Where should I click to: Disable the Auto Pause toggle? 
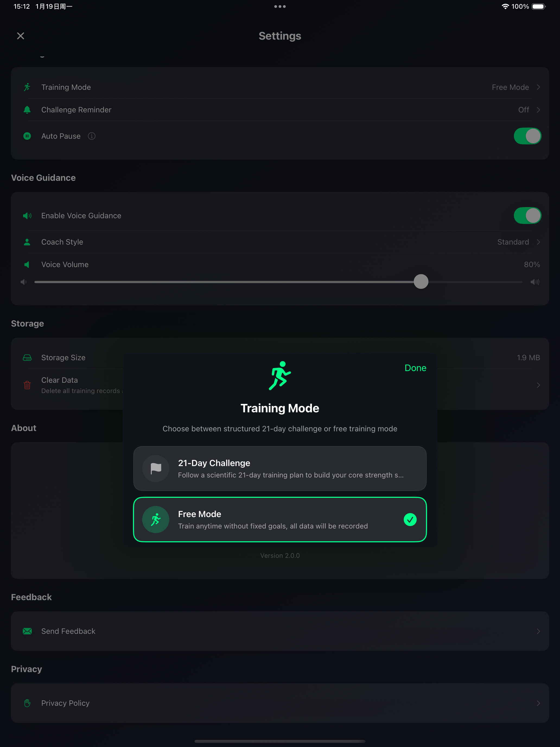tap(527, 136)
